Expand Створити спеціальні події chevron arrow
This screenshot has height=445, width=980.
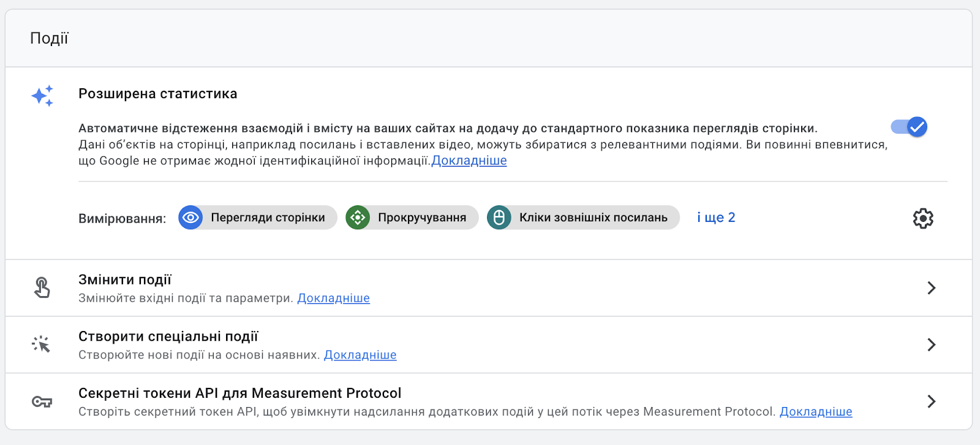coord(931,344)
